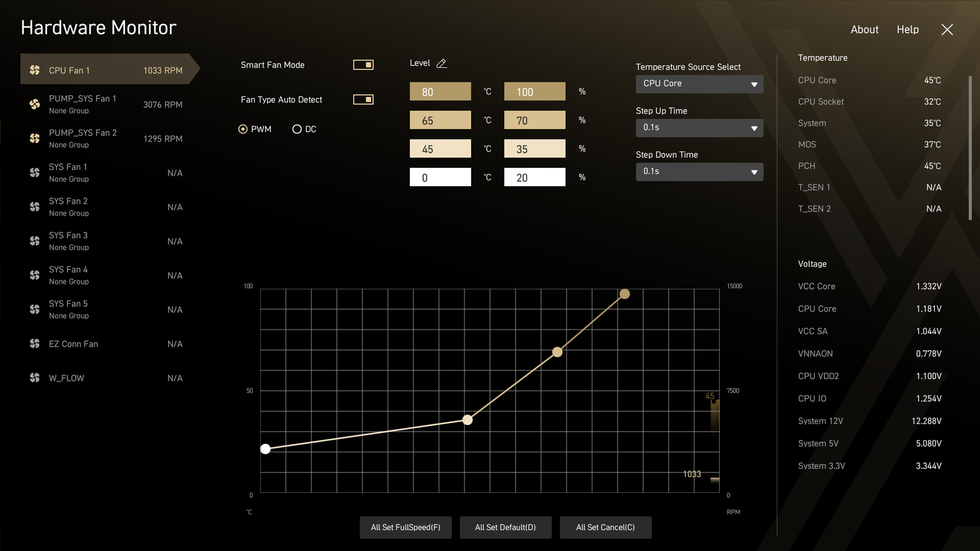This screenshot has height=551, width=980.
Task: Click the 100 % fan speed input field
Action: point(535,91)
